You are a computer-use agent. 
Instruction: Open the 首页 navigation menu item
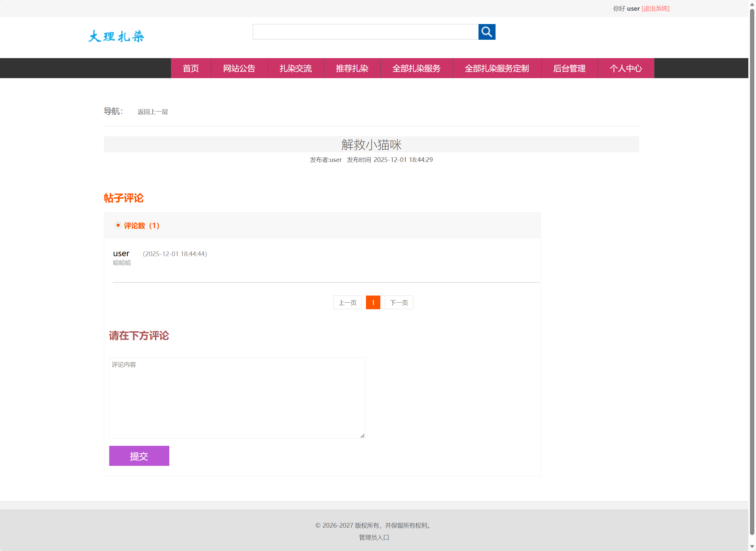[191, 68]
